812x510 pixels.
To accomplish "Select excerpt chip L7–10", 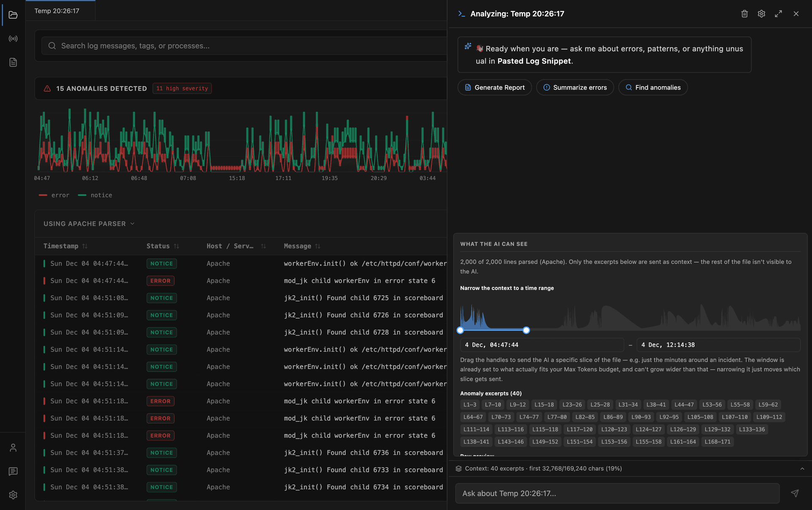I will [493, 405].
